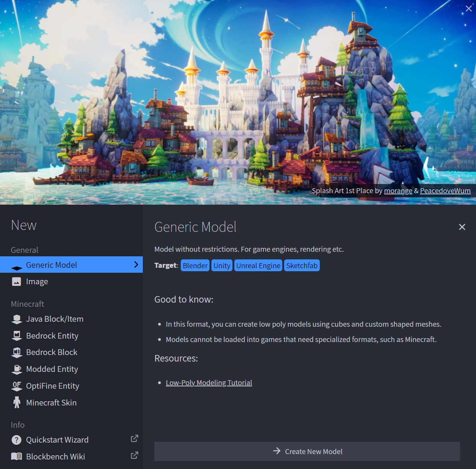Choose the Java Block/Item format
The width and height of the screenshot is (476, 469).
(71, 319)
